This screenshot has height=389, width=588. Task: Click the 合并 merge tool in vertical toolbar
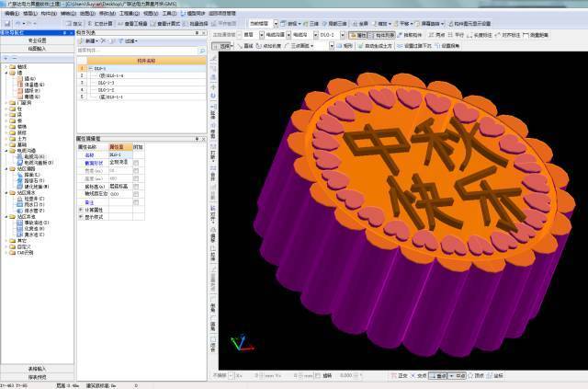(212, 174)
